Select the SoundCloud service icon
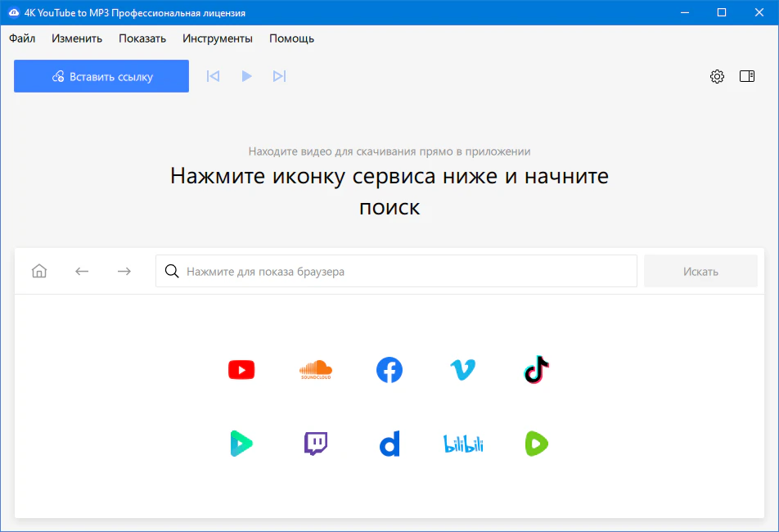The width and height of the screenshot is (779, 532). click(x=315, y=369)
